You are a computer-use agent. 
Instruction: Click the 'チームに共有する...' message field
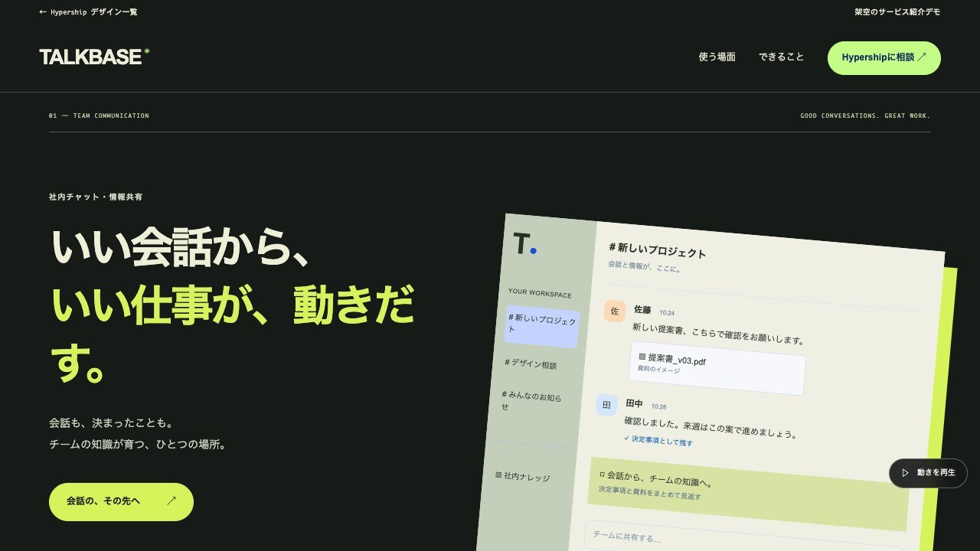743,540
